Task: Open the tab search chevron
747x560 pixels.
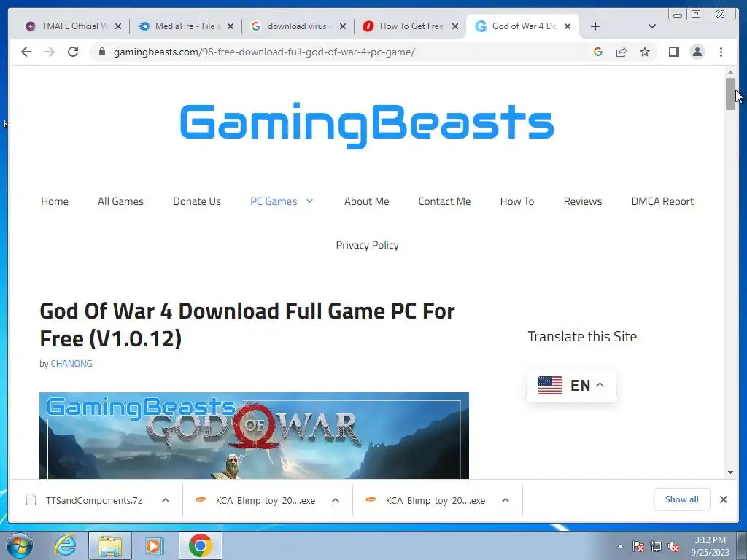Action: [652, 26]
